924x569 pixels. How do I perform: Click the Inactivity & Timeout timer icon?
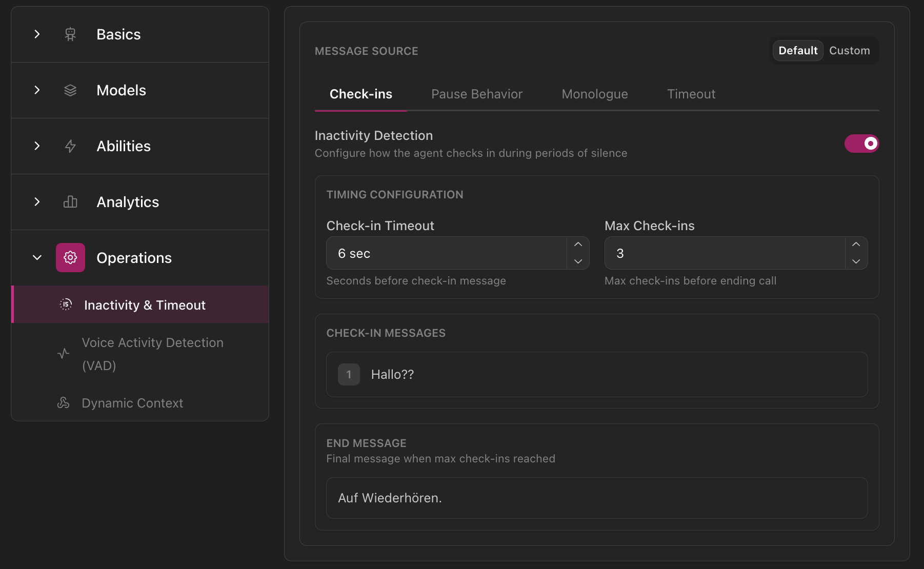point(66,304)
